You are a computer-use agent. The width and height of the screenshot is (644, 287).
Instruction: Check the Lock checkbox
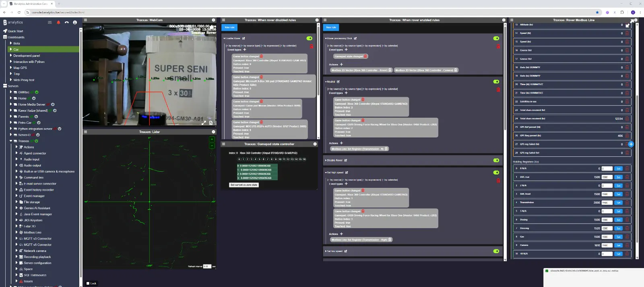[x=88, y=283]
